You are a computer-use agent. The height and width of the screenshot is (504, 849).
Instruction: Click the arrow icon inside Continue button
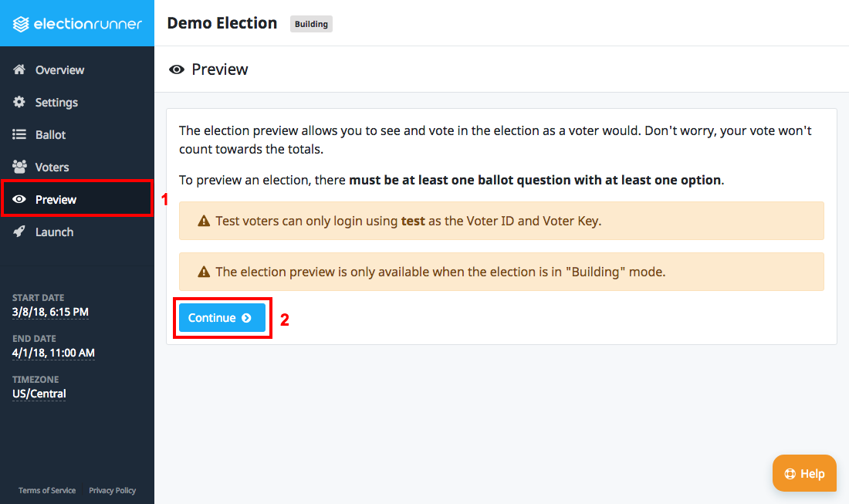pyautogui.click(x=246, y=318)
